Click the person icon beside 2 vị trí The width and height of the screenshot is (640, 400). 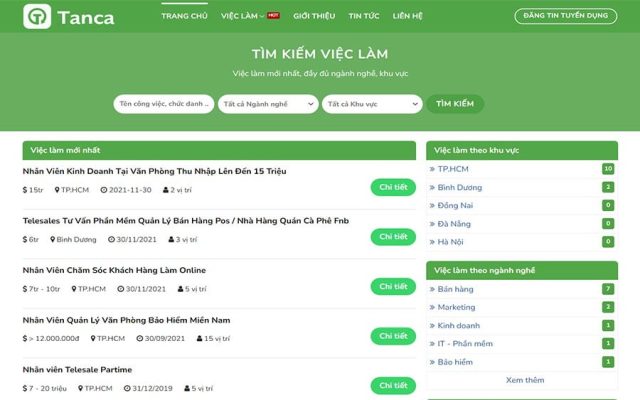166,190
